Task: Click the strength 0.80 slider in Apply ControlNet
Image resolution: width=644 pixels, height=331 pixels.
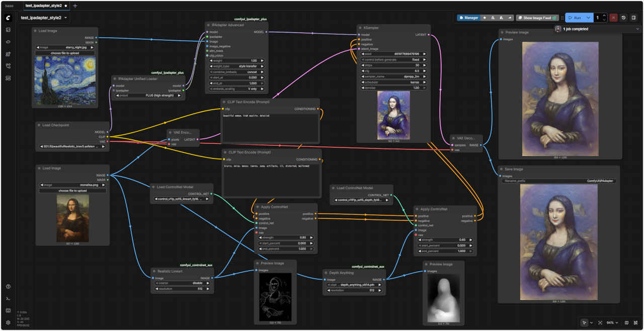Action: coord(286,237)
